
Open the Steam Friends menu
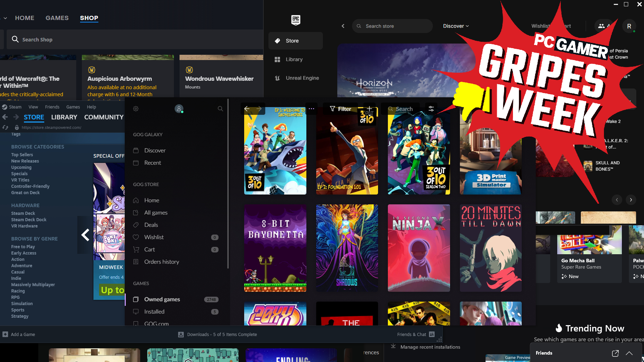(x=52, y=107)
